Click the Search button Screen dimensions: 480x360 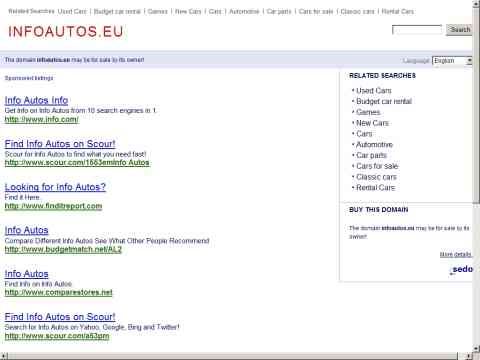pos(459,30)
